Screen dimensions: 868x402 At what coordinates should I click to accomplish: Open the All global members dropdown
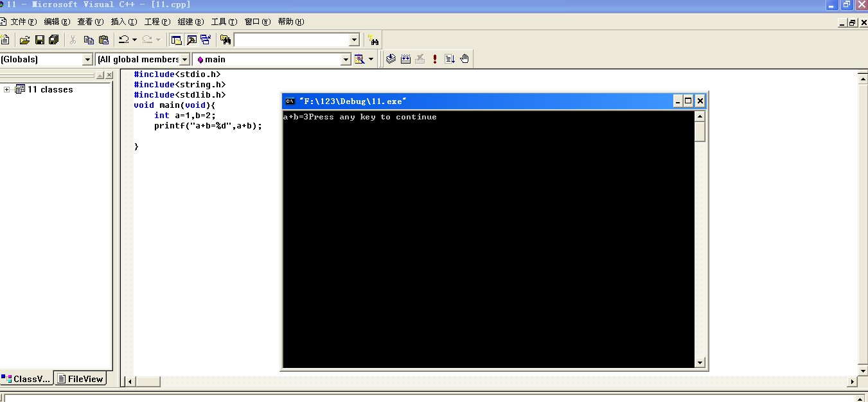pos(184,59)
